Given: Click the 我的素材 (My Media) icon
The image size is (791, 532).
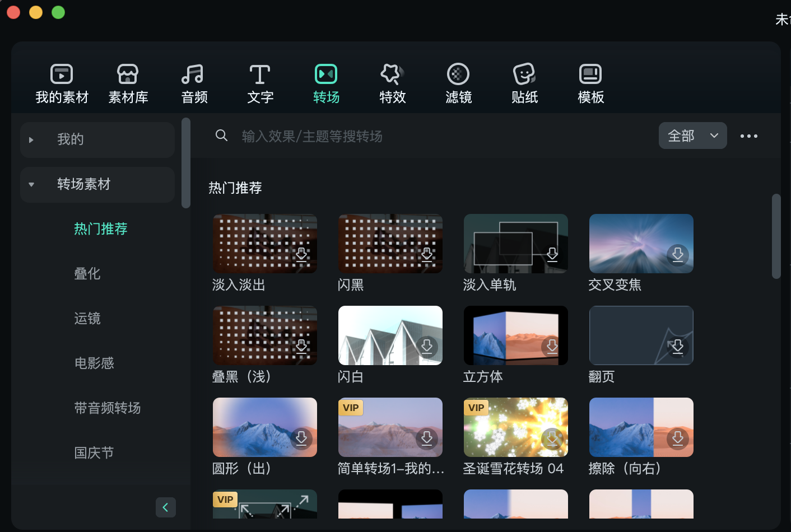Looking at the screenshot, I should click(x=61, y=83).
